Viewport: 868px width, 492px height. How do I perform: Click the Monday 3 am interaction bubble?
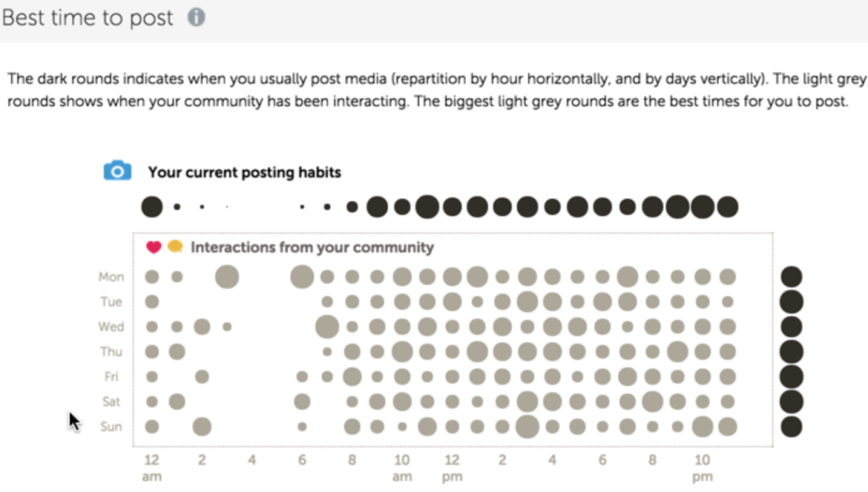[226, 276]
